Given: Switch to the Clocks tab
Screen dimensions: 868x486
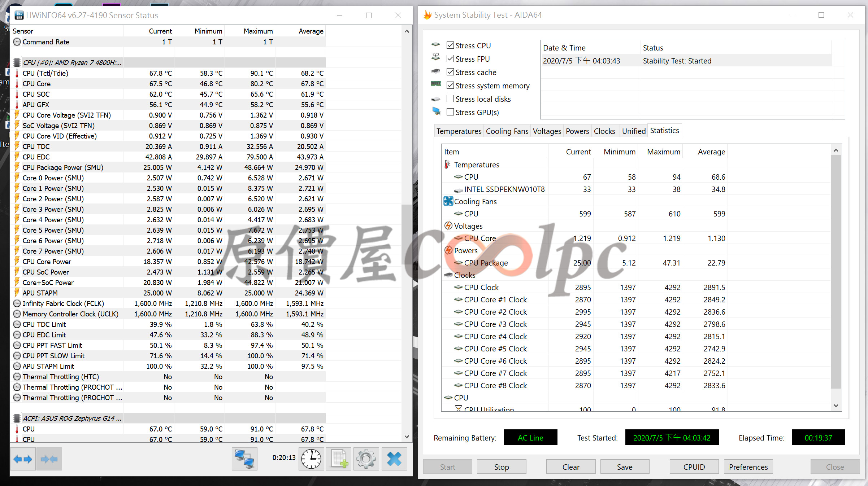Looking at the screenshot, I should tap(604, 131).
